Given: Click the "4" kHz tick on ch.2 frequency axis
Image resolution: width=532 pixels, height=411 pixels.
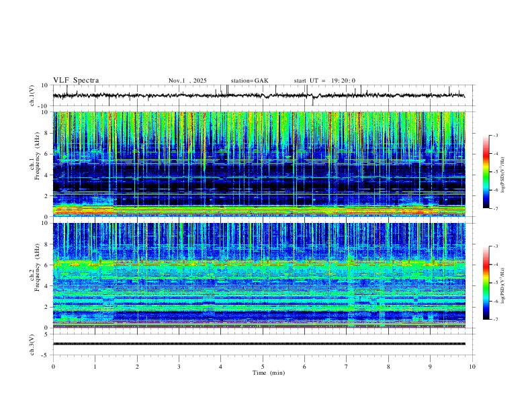Looking at the screenshot, I should (x=47, y=286).
